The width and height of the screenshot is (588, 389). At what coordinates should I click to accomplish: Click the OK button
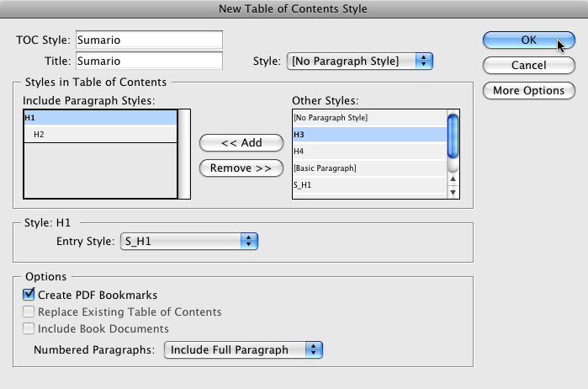pos(529,40)
